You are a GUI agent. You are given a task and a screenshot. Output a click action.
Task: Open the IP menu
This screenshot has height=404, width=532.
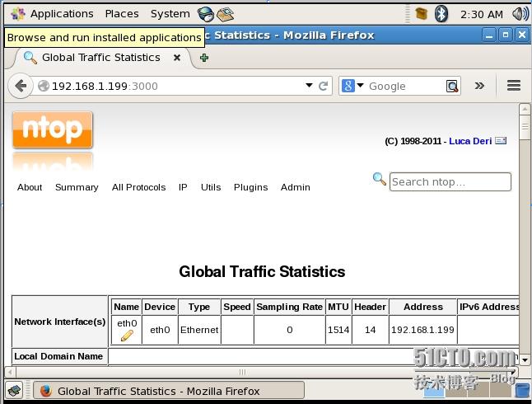(183, 187)
